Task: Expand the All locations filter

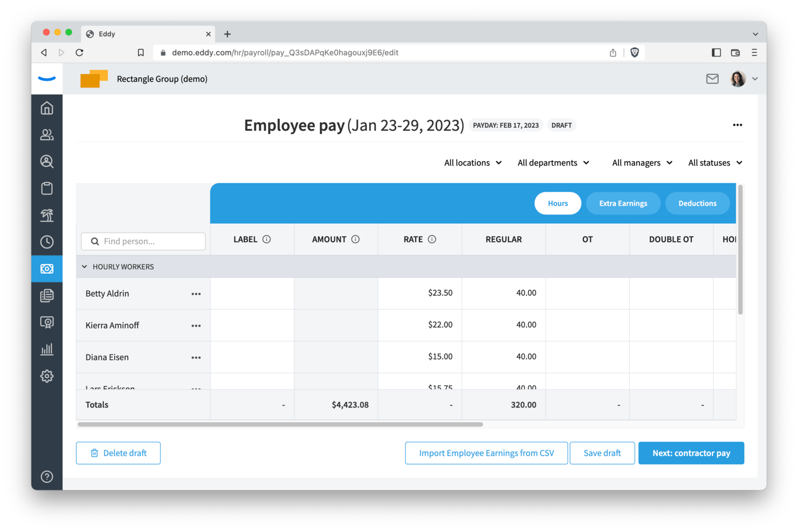Action: (473, 163)
